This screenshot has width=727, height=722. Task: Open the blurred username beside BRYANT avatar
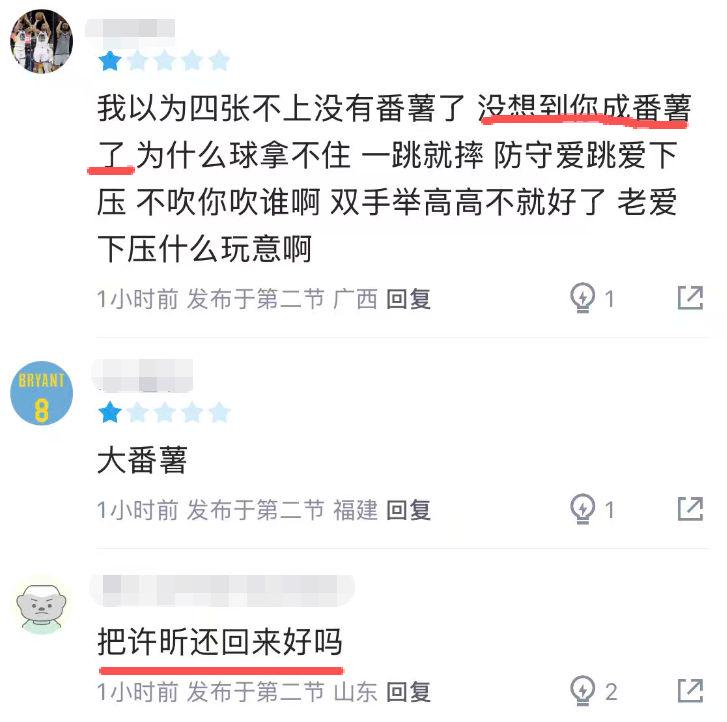143,376
